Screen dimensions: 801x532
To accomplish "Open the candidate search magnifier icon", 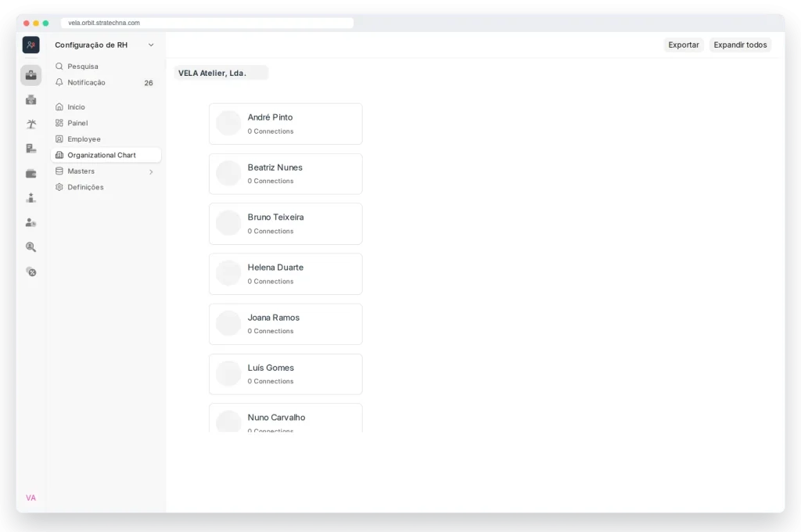I will pyautogui.click(x=31, y=247).
